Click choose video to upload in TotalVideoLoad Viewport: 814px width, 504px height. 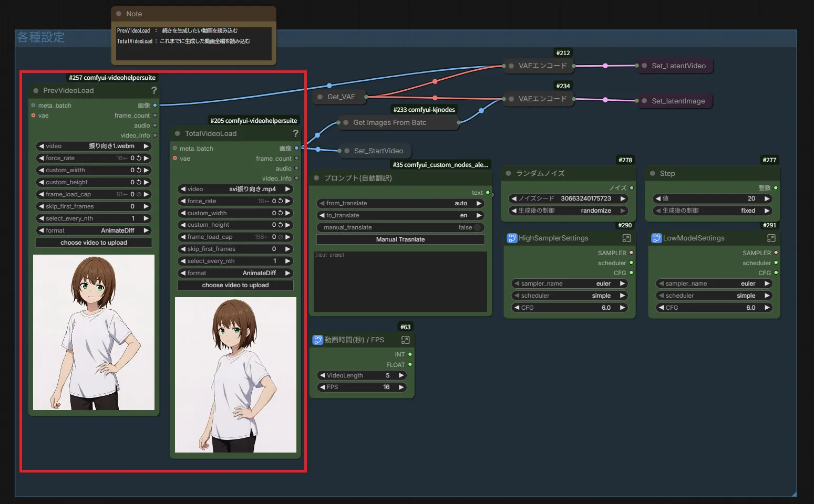tap(235, 285)
